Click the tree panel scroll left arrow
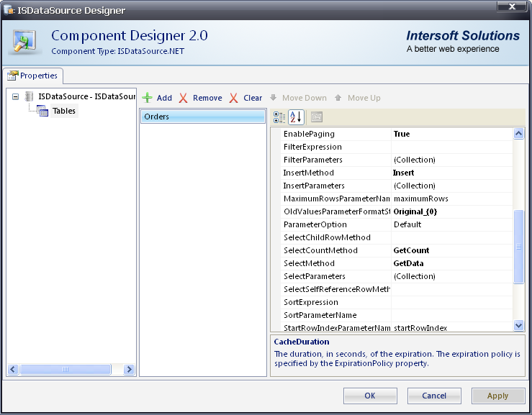This screenshot has height=415, width=532. (x=13, y=369)
